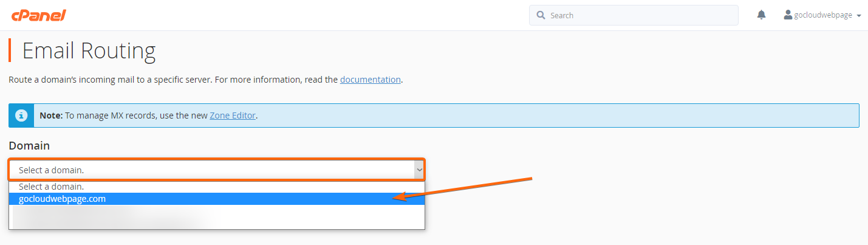Open the documentation link
Screen dimensions: 868x245
click(x=370, y=80)
